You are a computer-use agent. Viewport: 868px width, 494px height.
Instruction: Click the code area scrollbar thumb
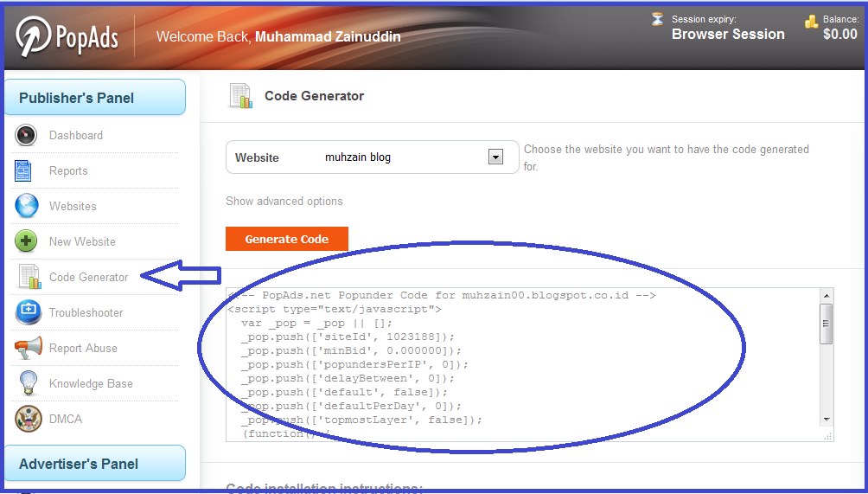pyautogui.click(x=827, y=324)
